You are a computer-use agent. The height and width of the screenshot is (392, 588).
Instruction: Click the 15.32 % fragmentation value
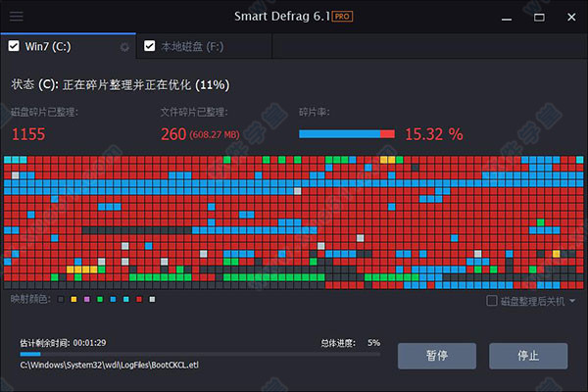click(x=434, y=134)
